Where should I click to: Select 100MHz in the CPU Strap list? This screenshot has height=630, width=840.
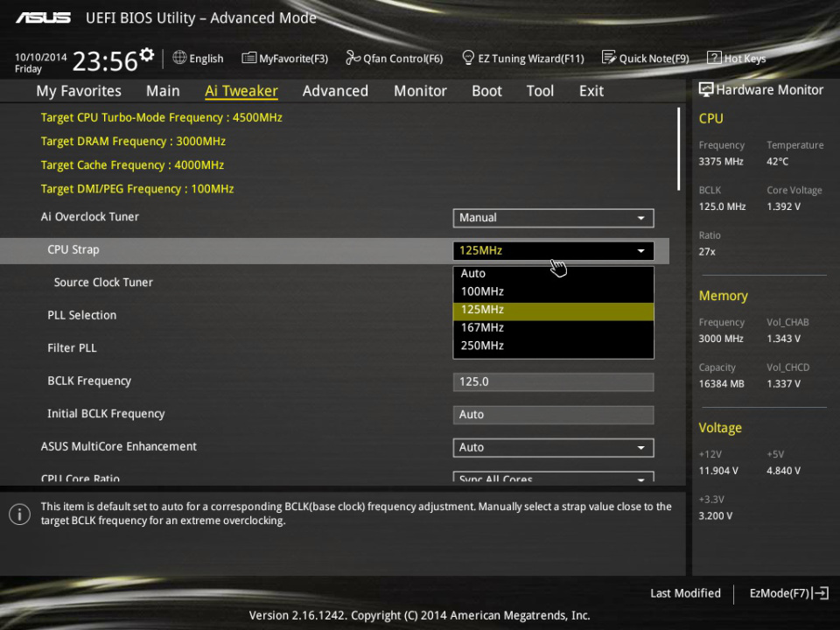tap(553, 291)
